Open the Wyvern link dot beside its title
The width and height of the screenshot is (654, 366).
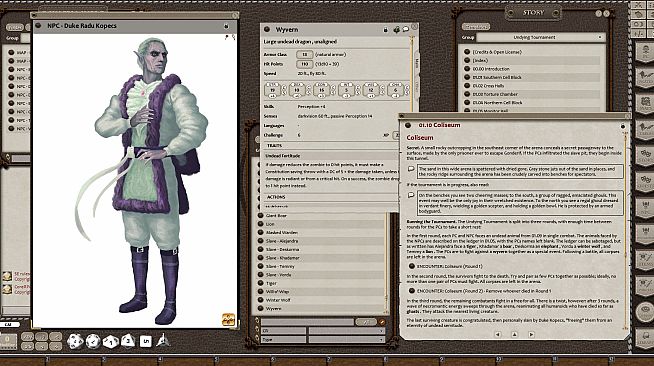click(x=267, y=30)
